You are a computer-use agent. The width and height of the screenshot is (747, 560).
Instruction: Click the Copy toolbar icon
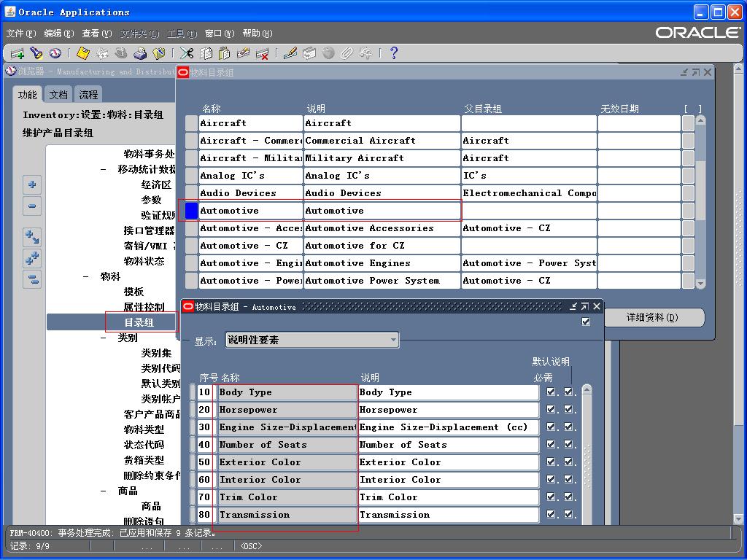pos(206,53)
